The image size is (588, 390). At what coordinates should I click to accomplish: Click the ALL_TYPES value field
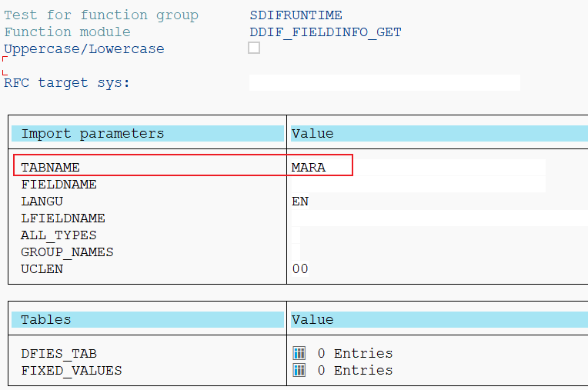tap(296, 235)
